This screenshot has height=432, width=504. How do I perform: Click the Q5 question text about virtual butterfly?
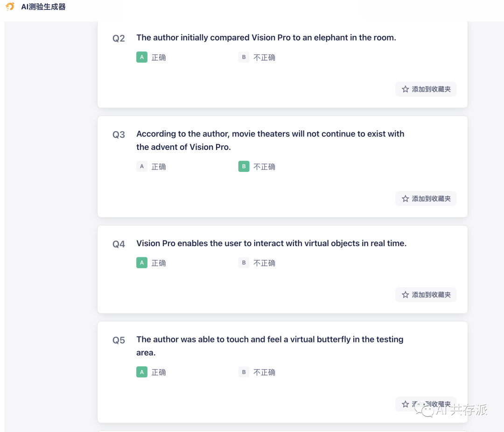click(270, 346)
